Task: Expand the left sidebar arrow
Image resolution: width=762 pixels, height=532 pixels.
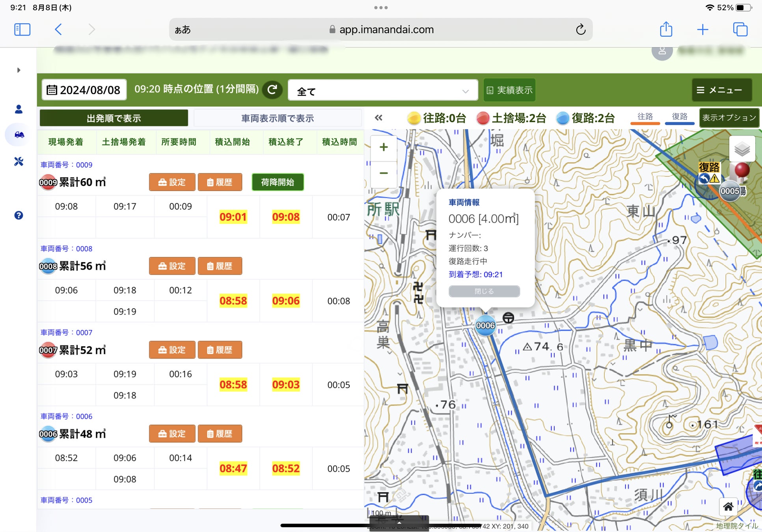Action: [x=19, y=70]
